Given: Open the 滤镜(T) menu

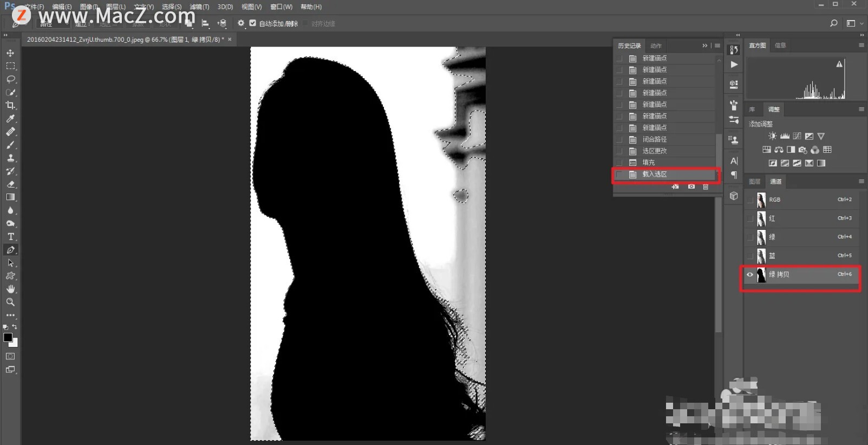Looking at the screenshot, I should tap(199, 7).
